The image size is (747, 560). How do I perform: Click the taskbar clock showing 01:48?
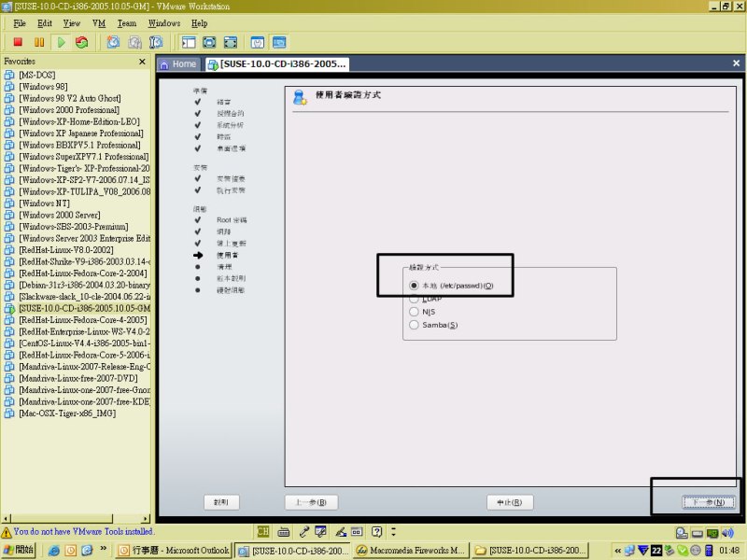(729, 551)
